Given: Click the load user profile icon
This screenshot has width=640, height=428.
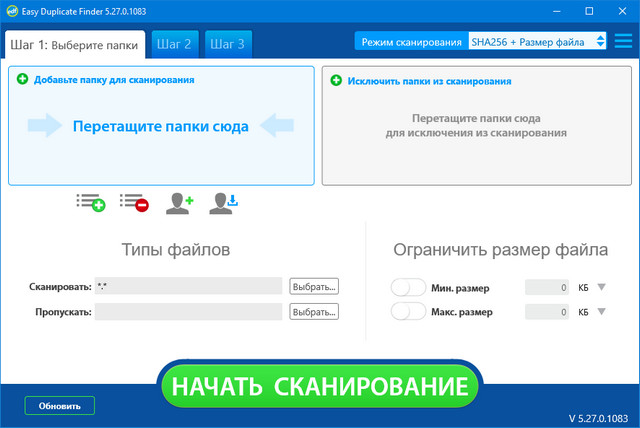Looking at the screenshot, I should click(x=223, y=203).
